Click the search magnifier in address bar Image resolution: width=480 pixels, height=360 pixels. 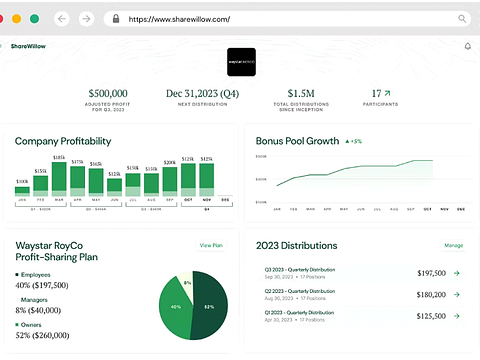(462, 19)
